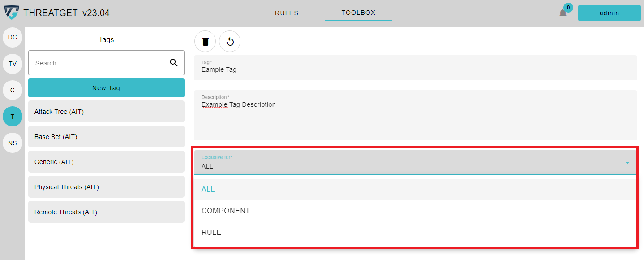Click the trash delete icon
The image size is (644, 260).
[x=205, y=42]
